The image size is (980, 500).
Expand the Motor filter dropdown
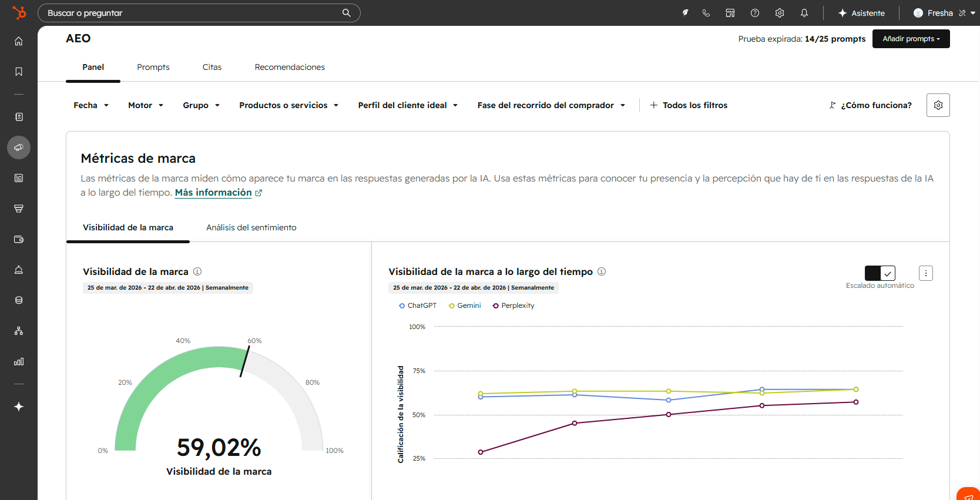[146, 105]
